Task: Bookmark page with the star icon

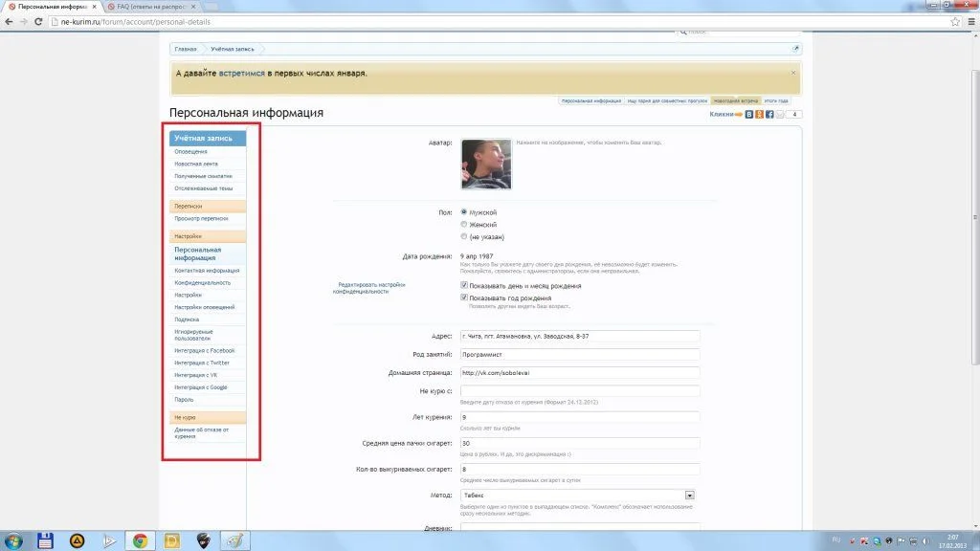Action: (x=955, y=21)
